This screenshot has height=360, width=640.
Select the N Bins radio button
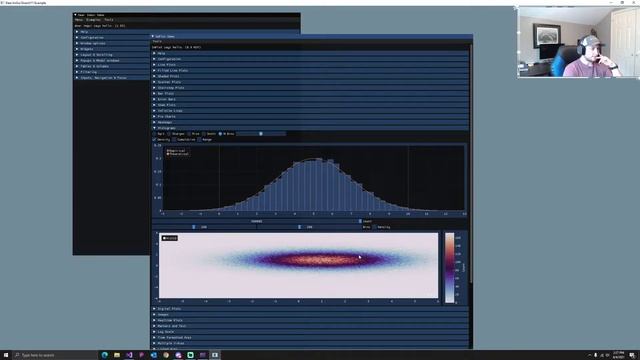click(x=220, y=134)
